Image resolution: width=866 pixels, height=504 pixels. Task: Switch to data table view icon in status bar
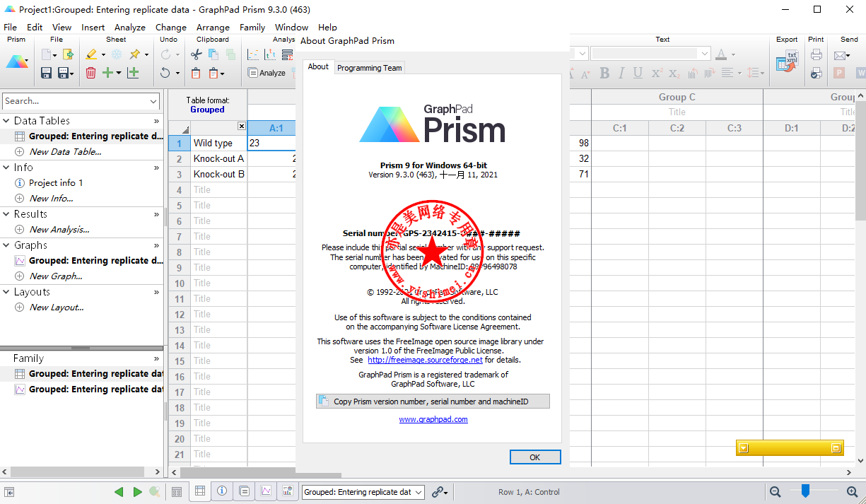click(x=200, y=491)
